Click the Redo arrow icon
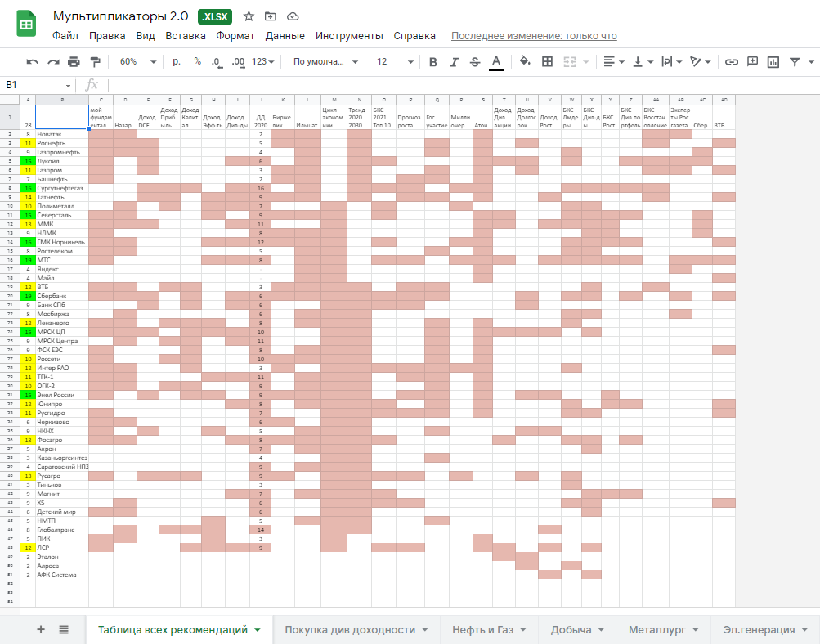 53,61
